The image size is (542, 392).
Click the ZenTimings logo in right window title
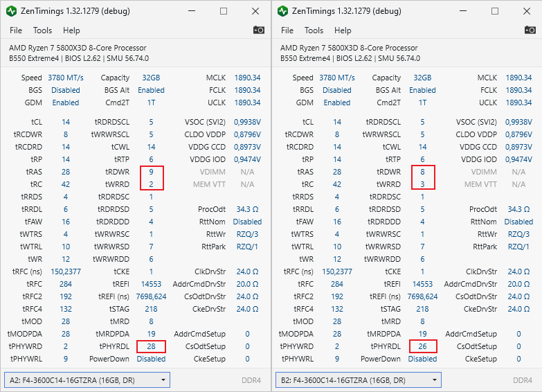[282, 11]
